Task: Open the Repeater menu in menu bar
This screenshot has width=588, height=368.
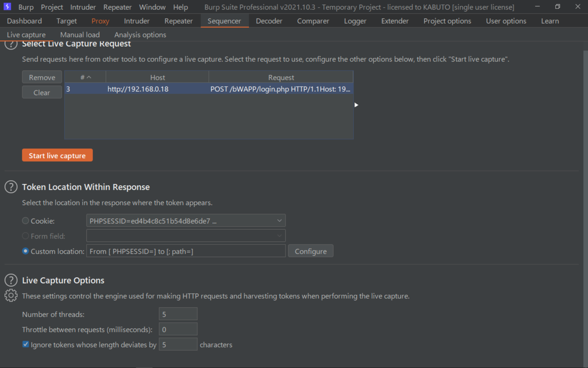Action: (x=118, y=7)
